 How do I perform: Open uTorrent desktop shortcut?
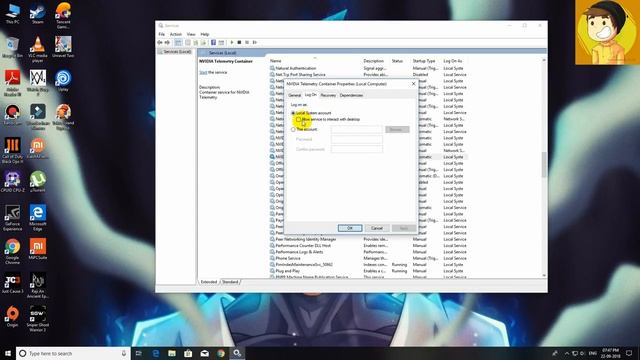(38, 182)
